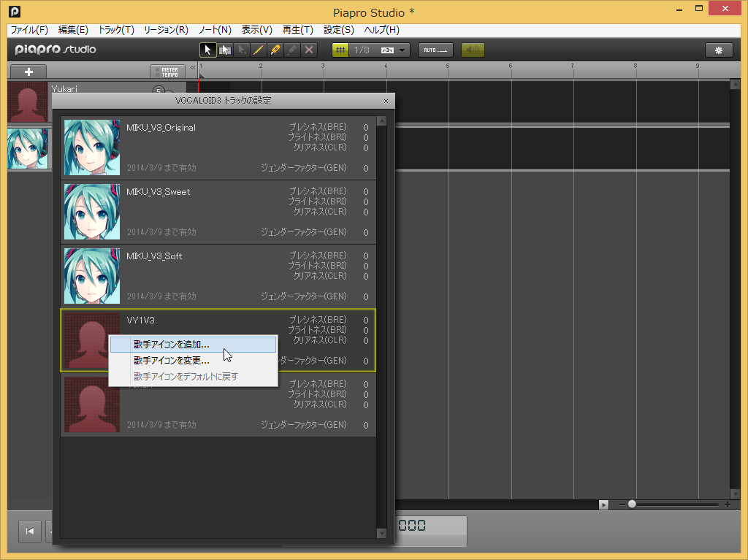This screenshot has height=560, width=748.
Task: Select the MIKU_V3_Original singer thumbnail
Action: coord(92,147)
